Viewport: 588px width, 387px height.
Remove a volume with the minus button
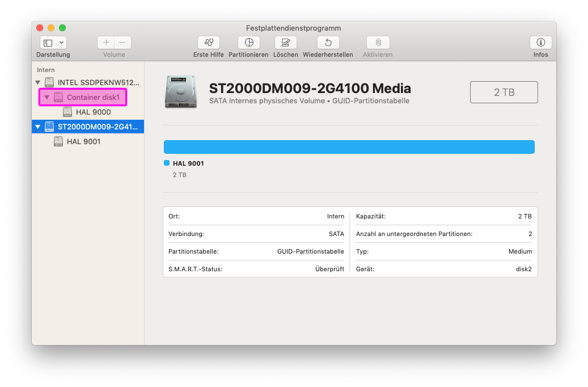[122, 43]
